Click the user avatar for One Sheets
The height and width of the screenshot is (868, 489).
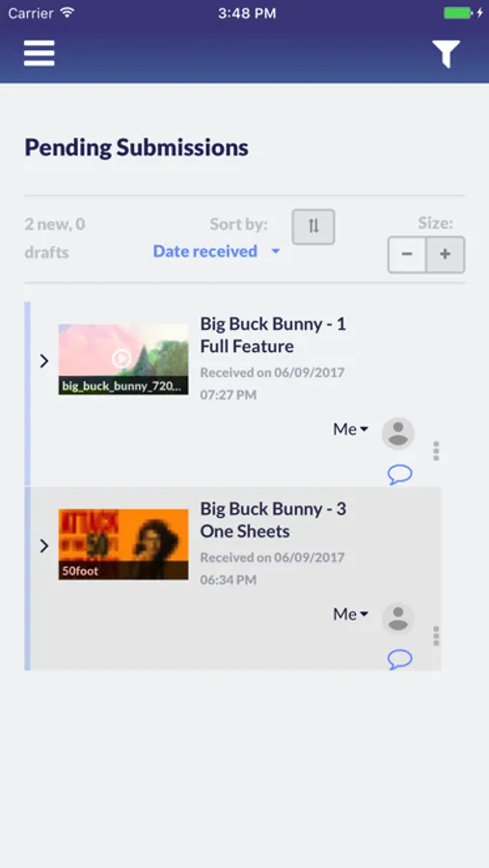pyautogui.click(x=398, y=618)
